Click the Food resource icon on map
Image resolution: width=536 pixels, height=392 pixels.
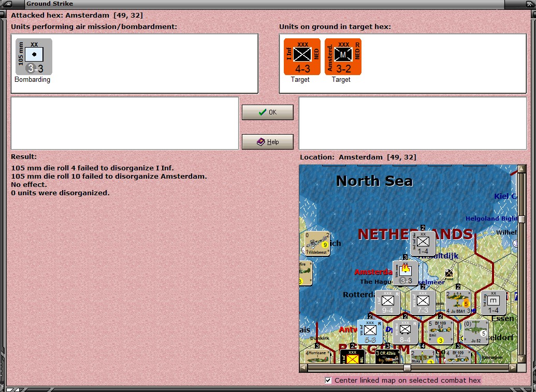point(449,273)
